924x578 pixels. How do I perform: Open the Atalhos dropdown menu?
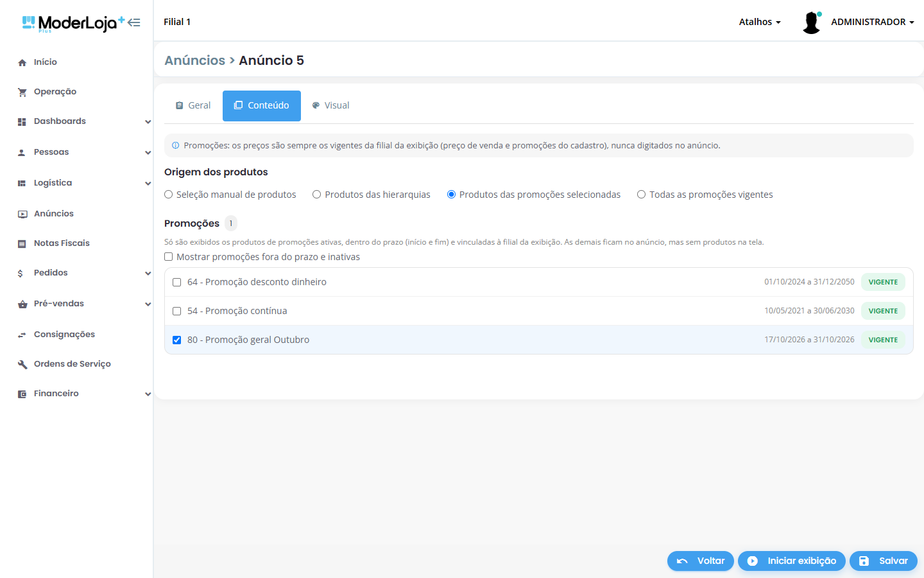[760, 22]
